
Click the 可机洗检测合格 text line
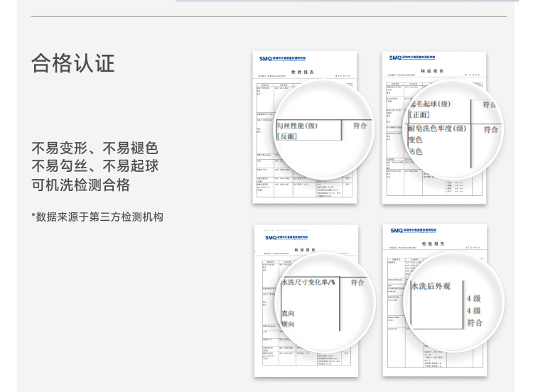tap(80, 185)
